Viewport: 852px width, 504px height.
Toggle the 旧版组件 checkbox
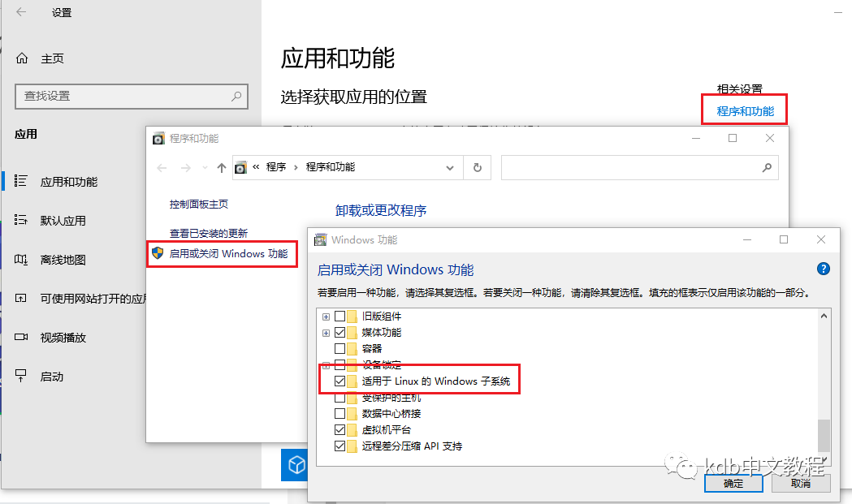tap(340, 316)
